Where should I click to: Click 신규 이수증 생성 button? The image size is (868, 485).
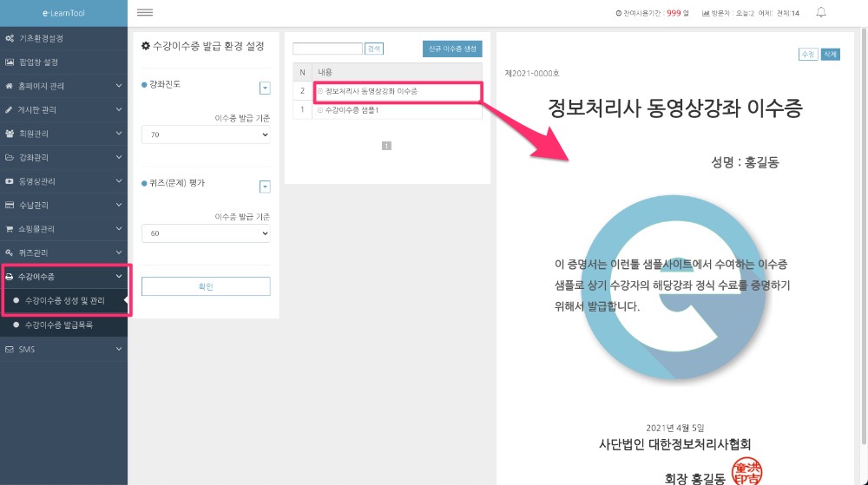[452, 49]
